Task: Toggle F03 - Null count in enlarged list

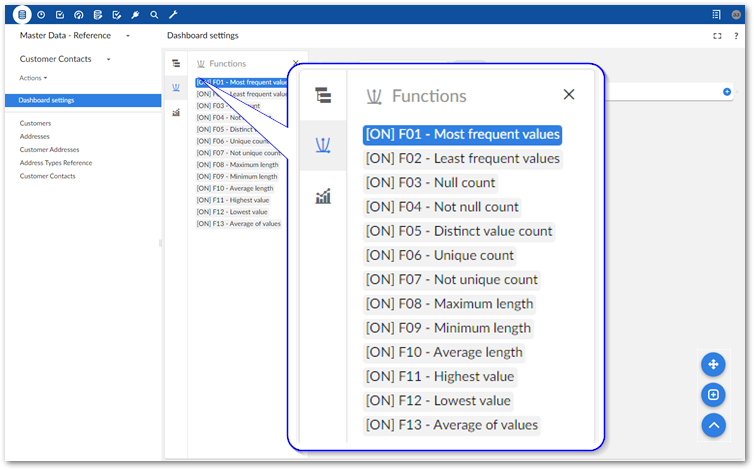Action: pos(430,183)
